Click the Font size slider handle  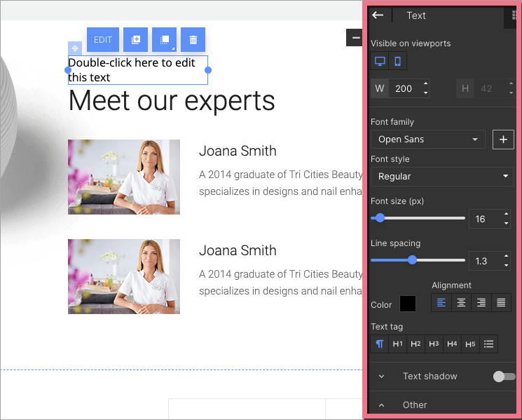[380, 218]
